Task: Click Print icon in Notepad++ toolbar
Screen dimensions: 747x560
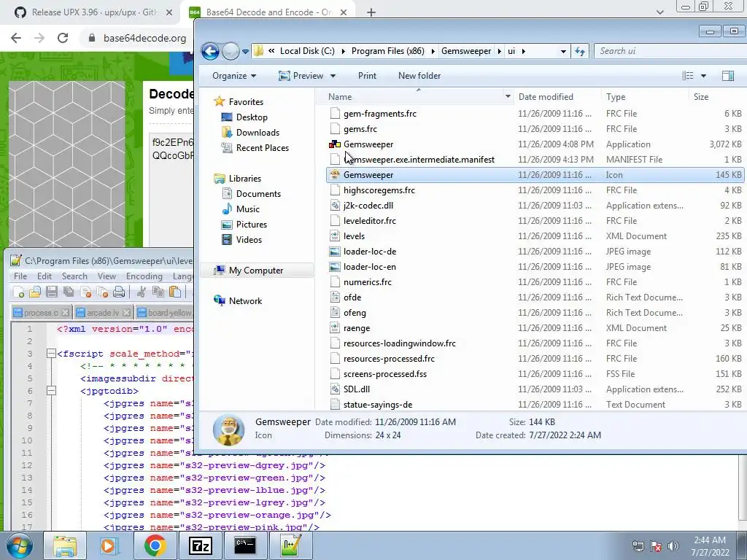Action: [119, 292]
